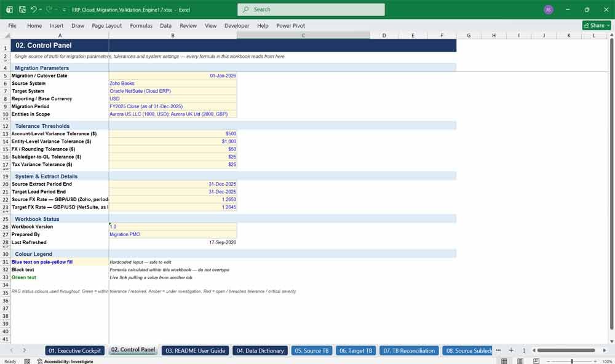The width and height of the screenshot is (615, 364).
Task: Switch to Normal view icon
Action: (x=504, y=361)
